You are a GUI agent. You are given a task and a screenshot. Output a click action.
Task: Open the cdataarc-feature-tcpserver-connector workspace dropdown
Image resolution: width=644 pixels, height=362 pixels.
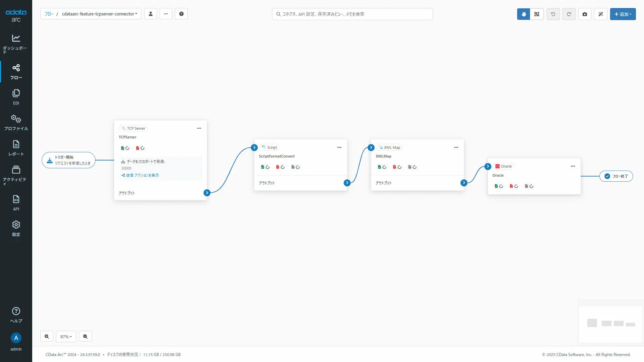[100, 14]
